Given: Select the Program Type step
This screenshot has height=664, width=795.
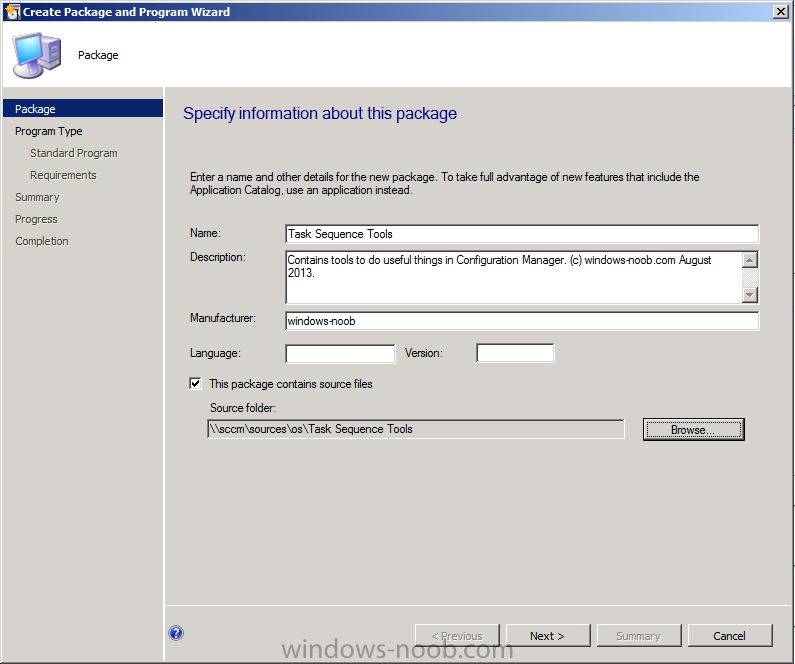Looking at the screenshot, I should coord(49,131).
